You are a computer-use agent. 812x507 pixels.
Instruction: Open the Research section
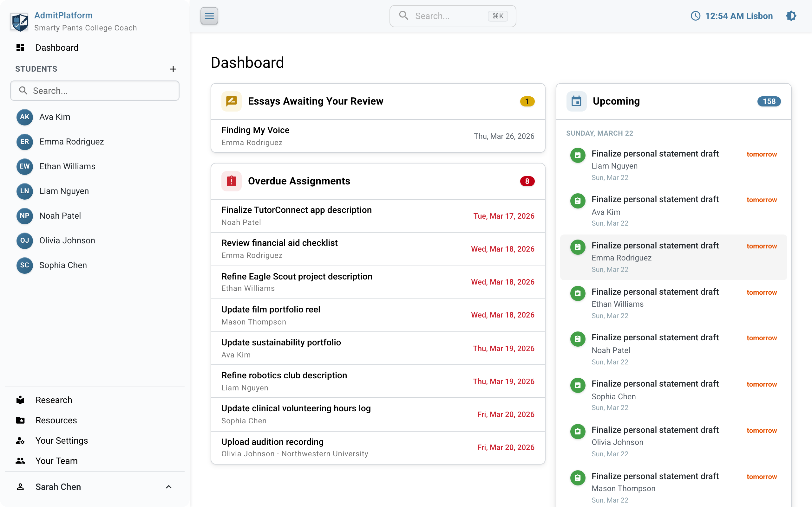pos(54,400)
